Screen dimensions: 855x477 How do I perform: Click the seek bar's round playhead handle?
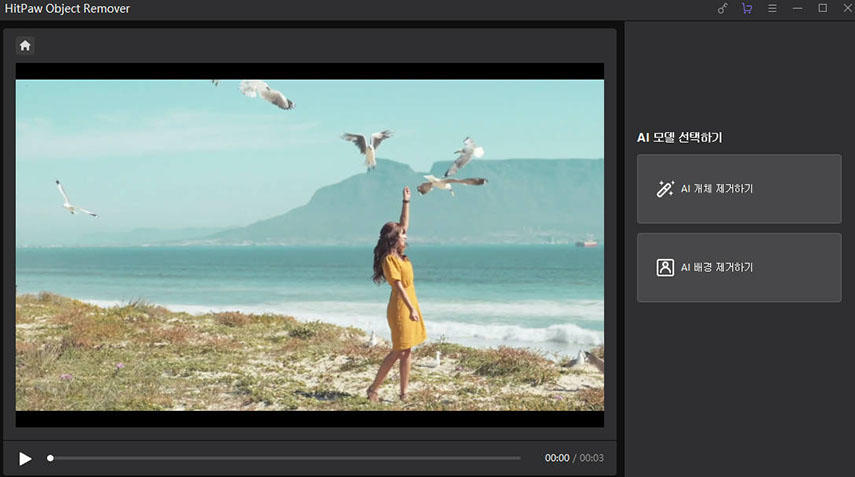click(50, 458)
